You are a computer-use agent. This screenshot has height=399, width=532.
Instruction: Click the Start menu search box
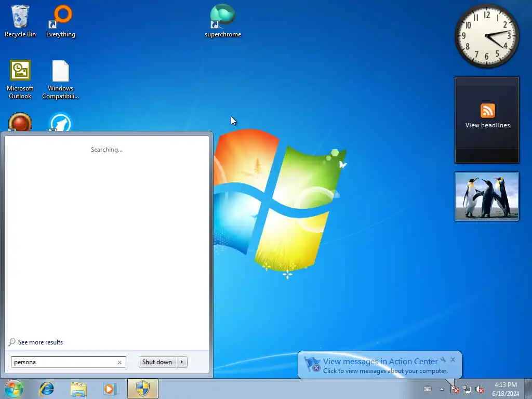click(68, 362)
